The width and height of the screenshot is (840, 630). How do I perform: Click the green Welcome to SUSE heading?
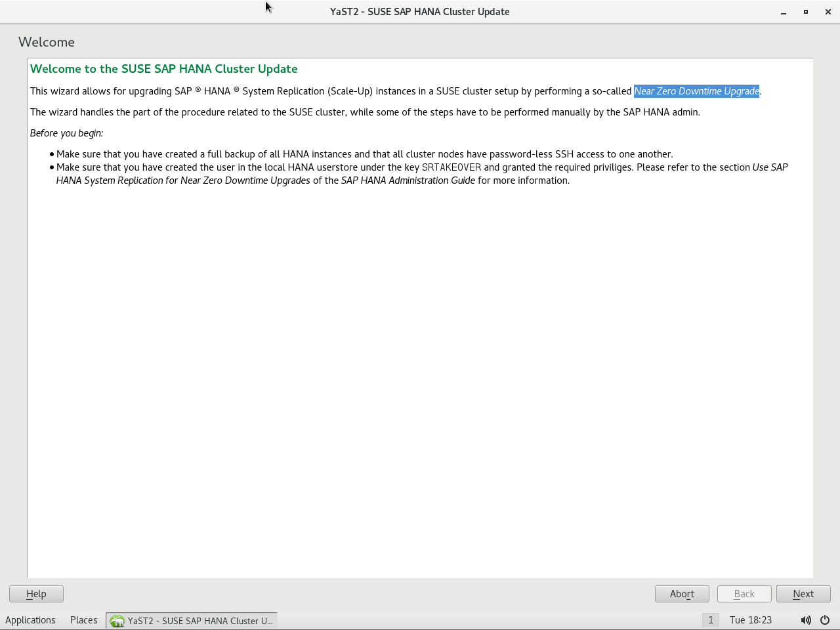163,69
